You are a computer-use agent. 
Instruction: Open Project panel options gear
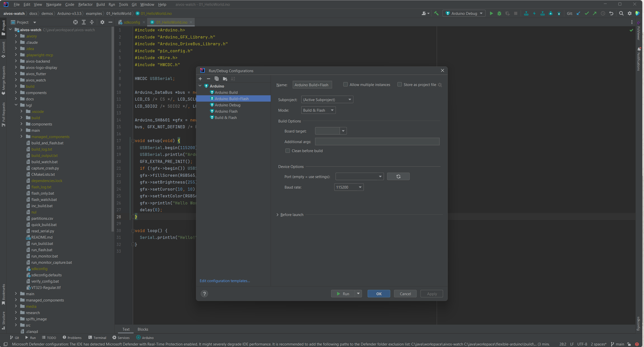click(102, 22)
